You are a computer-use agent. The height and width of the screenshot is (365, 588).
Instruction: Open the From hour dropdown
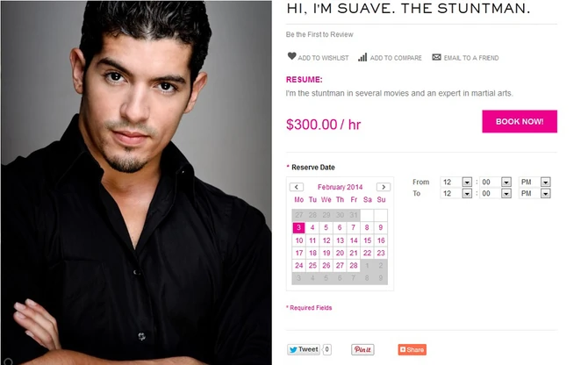[x=467, y=182]
